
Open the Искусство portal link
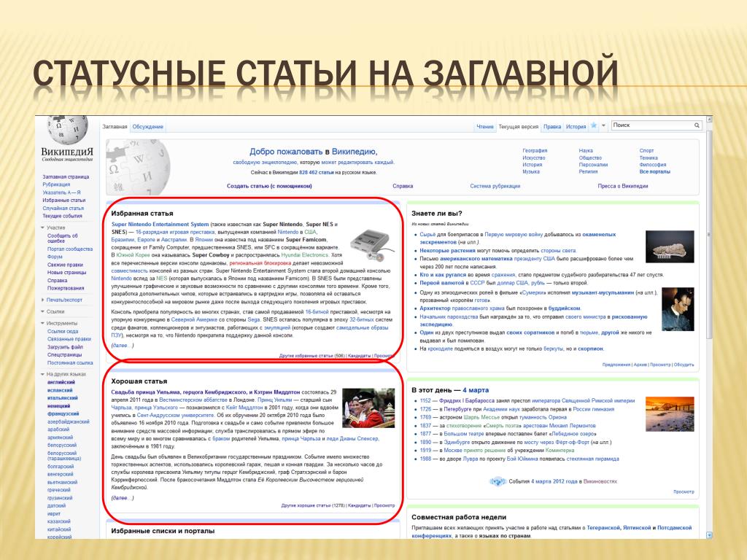point(533,157)
